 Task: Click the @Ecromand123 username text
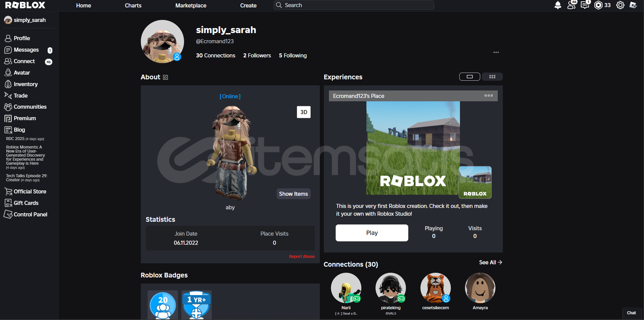pos(215,41)
